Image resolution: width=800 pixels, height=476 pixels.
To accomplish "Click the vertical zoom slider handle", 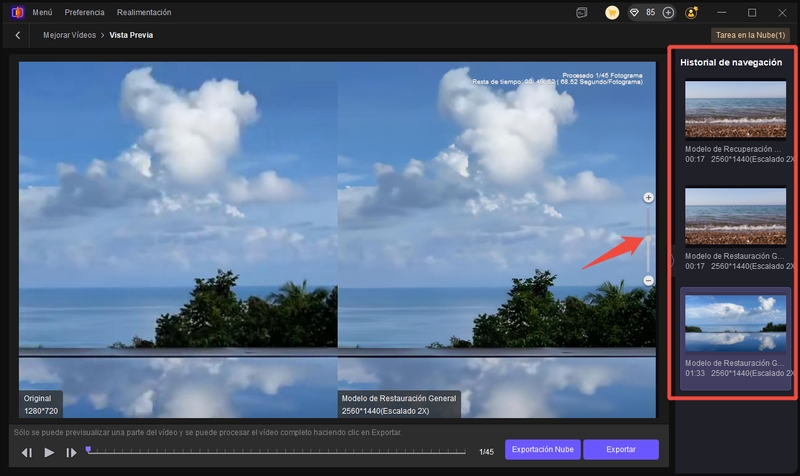I will [x=648, y=239].
